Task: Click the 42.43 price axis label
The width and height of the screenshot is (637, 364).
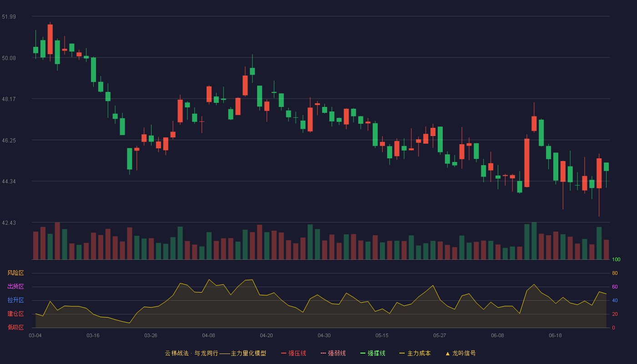Action: point(9,223)
